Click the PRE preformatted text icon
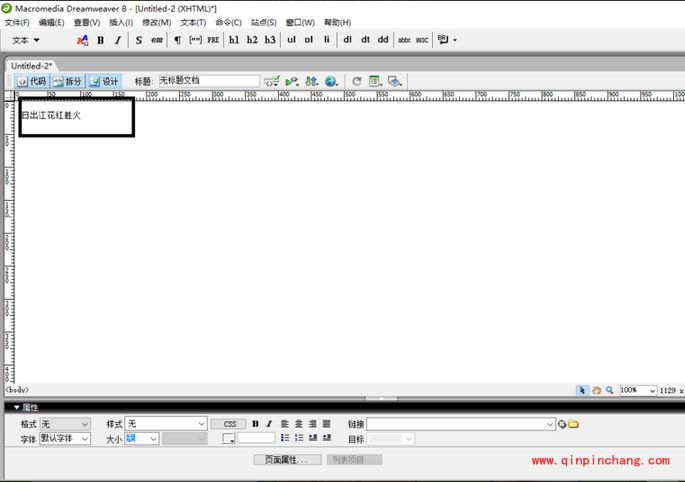Image resolution: width=685 pixels, height=482 pixels. click(x=213, y=40)
